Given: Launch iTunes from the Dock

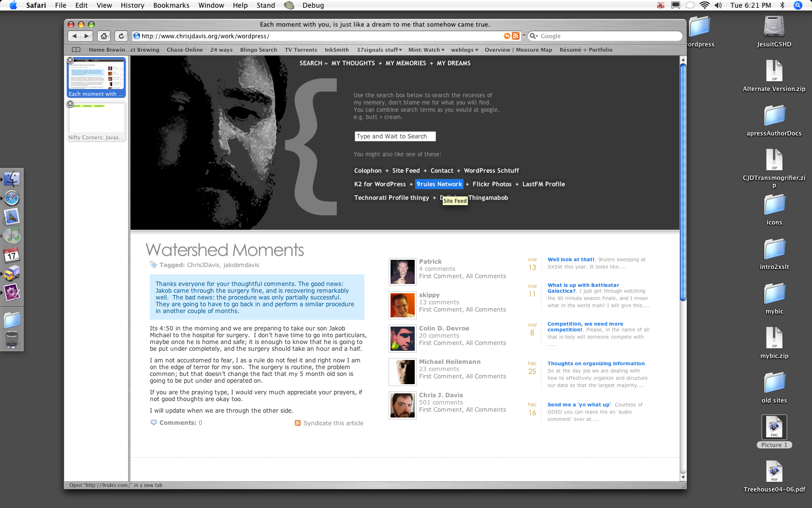Looking at the screenshot, I should pos(12,236).
